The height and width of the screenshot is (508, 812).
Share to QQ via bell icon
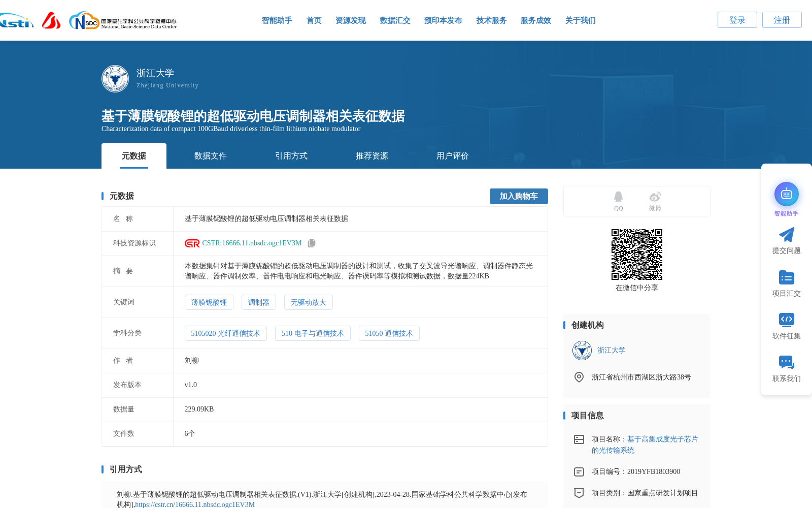pos(618,197)
